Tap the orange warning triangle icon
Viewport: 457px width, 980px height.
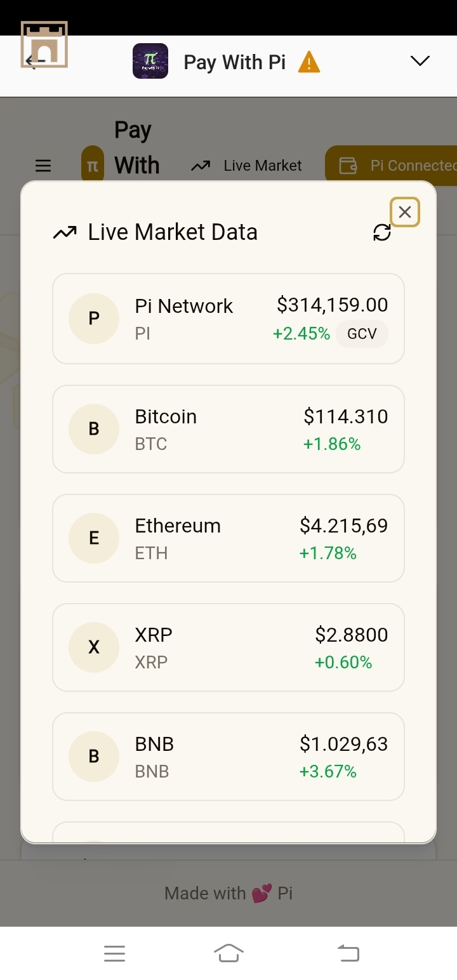point(309,63)
